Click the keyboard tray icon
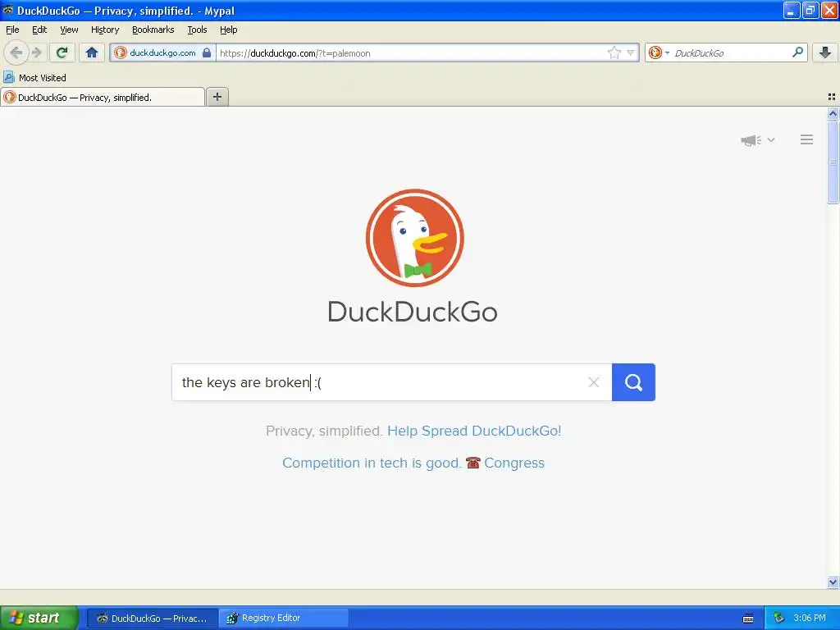The height and width of the screenshot is (630, 840). (748, 619)
